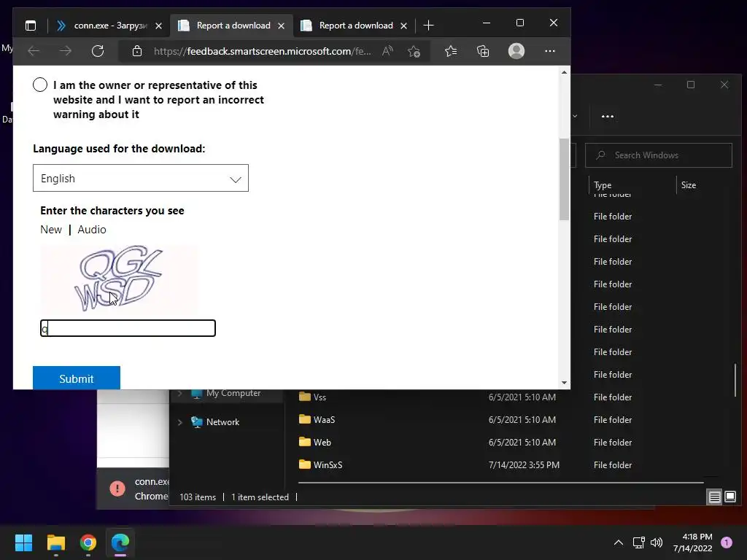
Task: Open Google Chrome from the taskbar
Action: (88, 542)
